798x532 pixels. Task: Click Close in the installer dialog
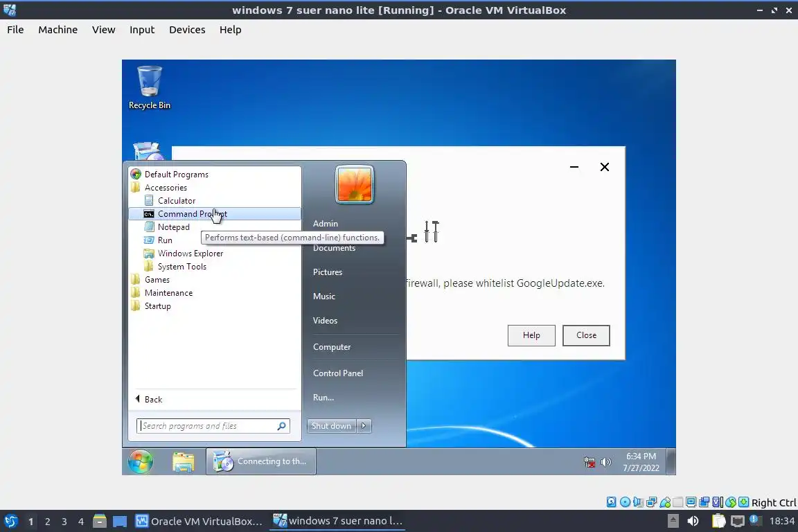[586, 335]
